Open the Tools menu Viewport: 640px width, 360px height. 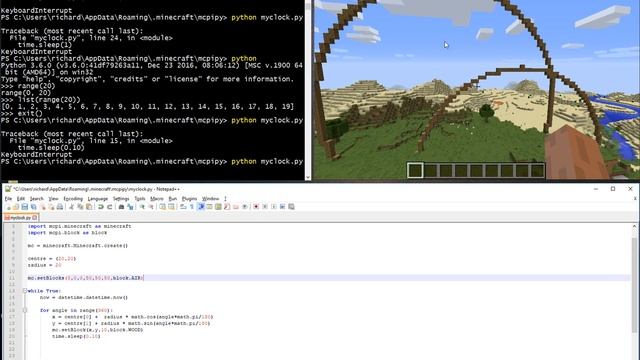(x=140, y=199)
